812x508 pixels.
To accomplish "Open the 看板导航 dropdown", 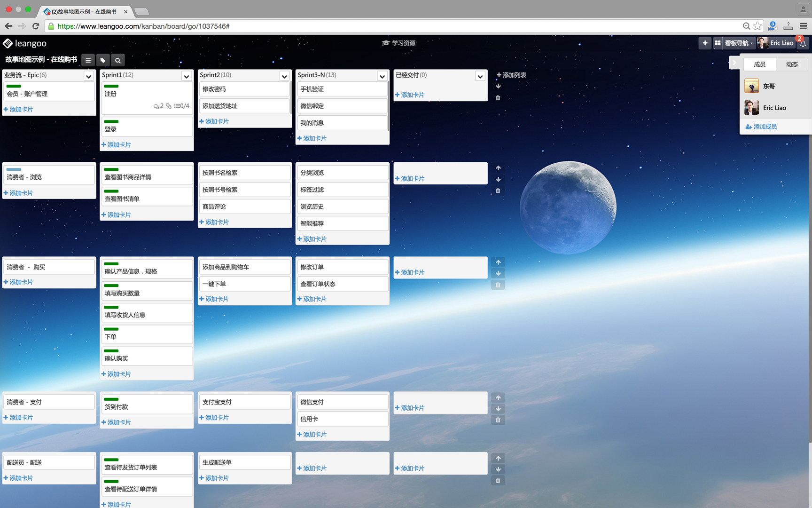I will point(738,43).
